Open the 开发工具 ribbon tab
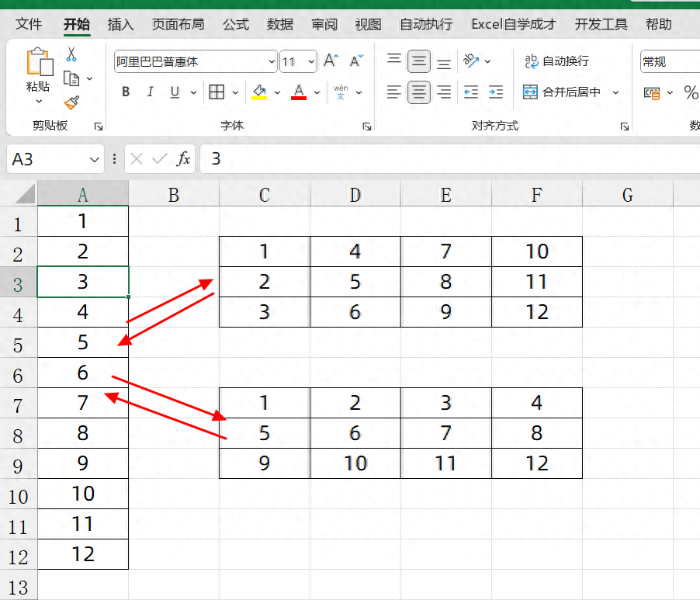Screen dimensions: 700x600 click(601, 24)
